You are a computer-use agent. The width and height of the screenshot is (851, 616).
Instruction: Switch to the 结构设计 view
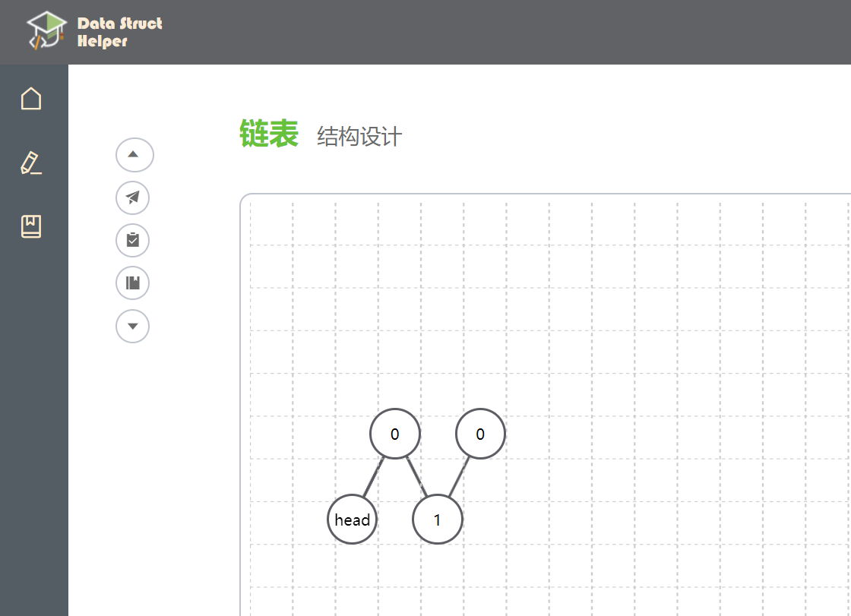click(x=359, y=137)
